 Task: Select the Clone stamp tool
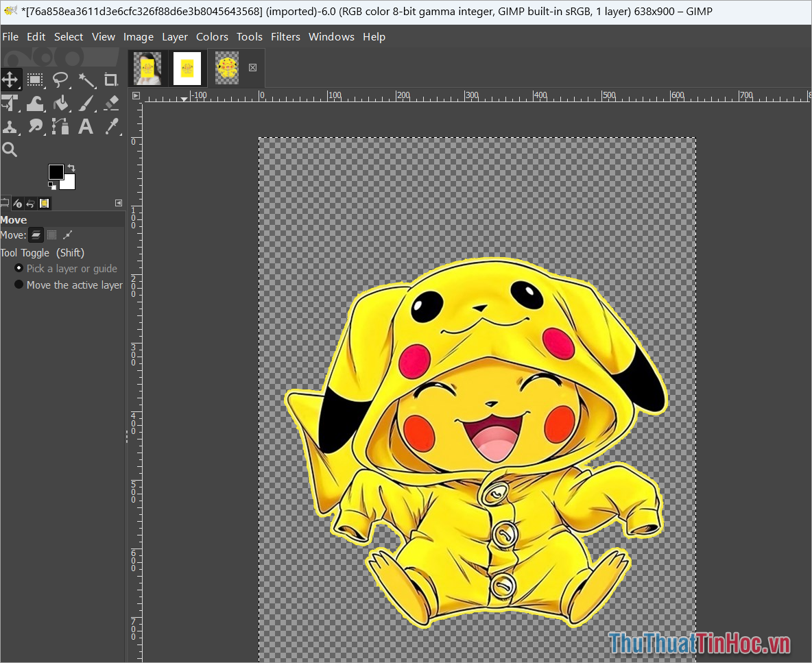[10, 126]
